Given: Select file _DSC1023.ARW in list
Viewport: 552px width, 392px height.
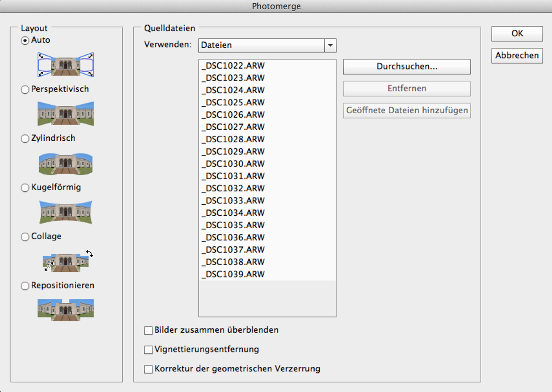Looking at the screenshot, I should (267, 78).
